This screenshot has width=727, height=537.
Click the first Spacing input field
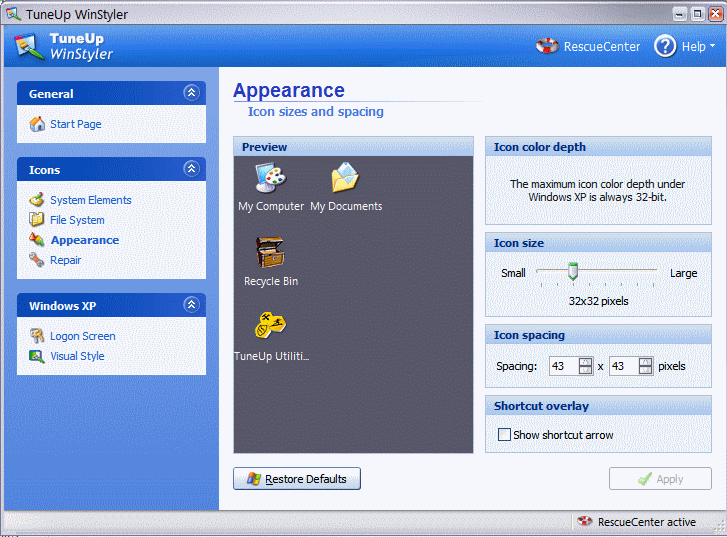click(x=564, y=366)
